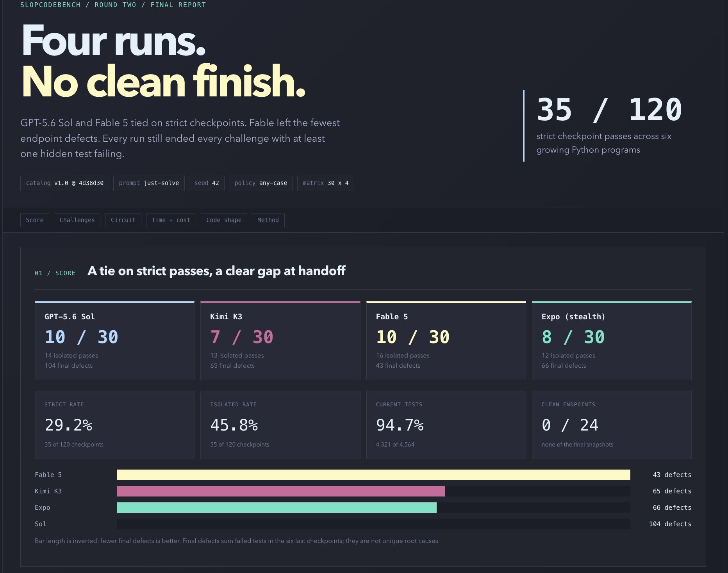Click the "Four runs." headline
The height and width of the screenshot is (573, 728).
coord(114,41)
